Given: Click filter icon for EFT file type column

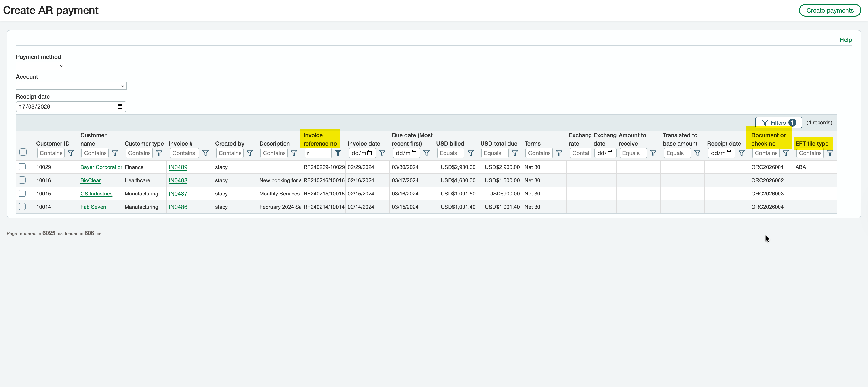Looking at the screenshot, I should [830, 153].
